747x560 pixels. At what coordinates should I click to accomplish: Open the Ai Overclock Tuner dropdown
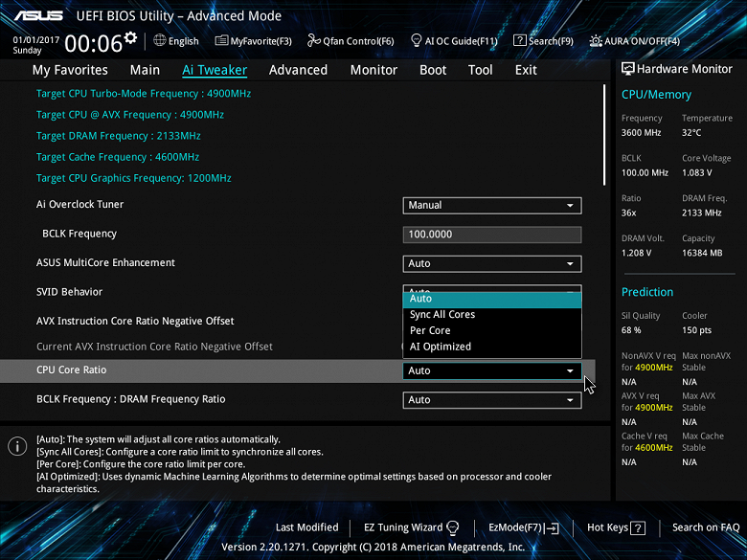492,205
